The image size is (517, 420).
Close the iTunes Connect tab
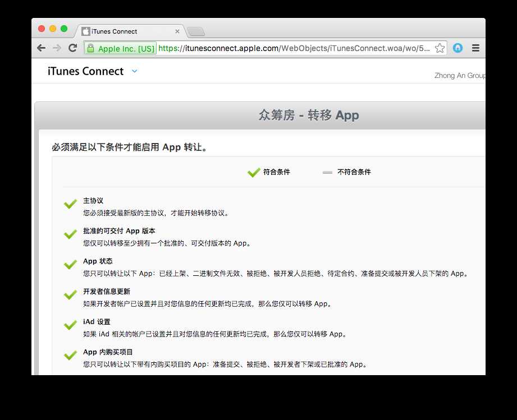[x=177, y=31]
